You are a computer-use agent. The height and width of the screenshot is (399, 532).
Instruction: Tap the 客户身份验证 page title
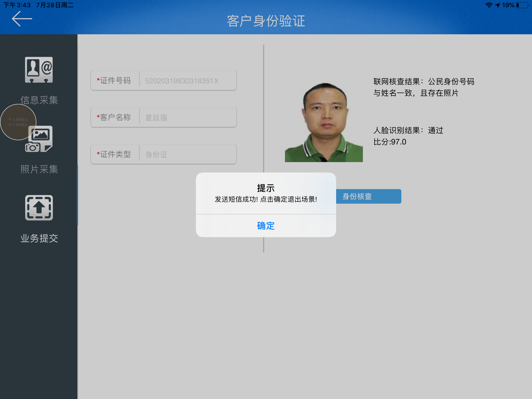pyautogui.click(x=266, y=21)
